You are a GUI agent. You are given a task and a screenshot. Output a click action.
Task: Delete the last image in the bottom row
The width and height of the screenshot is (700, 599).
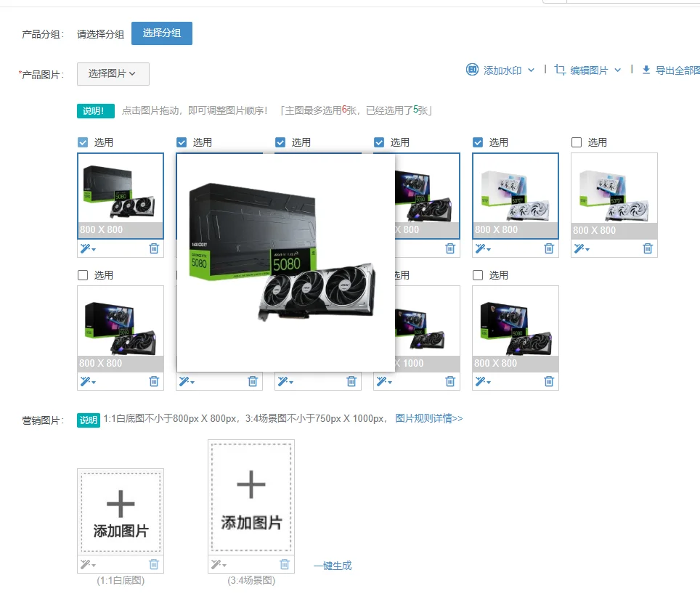tap(549, 381)
